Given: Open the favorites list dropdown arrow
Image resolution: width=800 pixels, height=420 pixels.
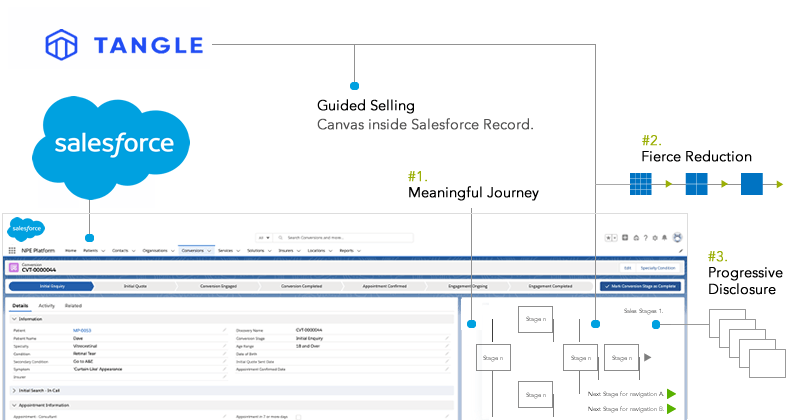Looking at the screenshot, I should click(614, 238).
